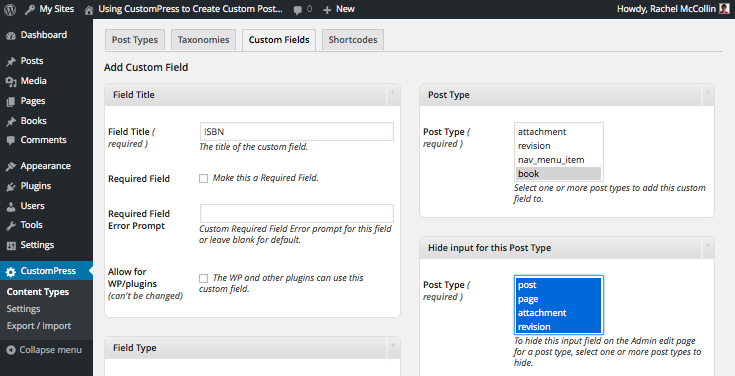Screen dimensions: 735x376
Task: Open Posts in sidebar
Action: click(32, 61)
